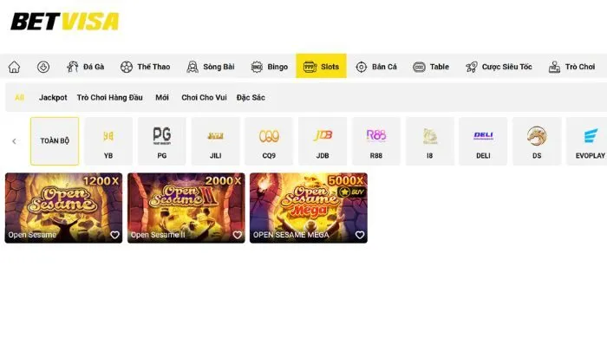Open the PG provider icon
607x364 pixels.
click(x=161, y=141)
